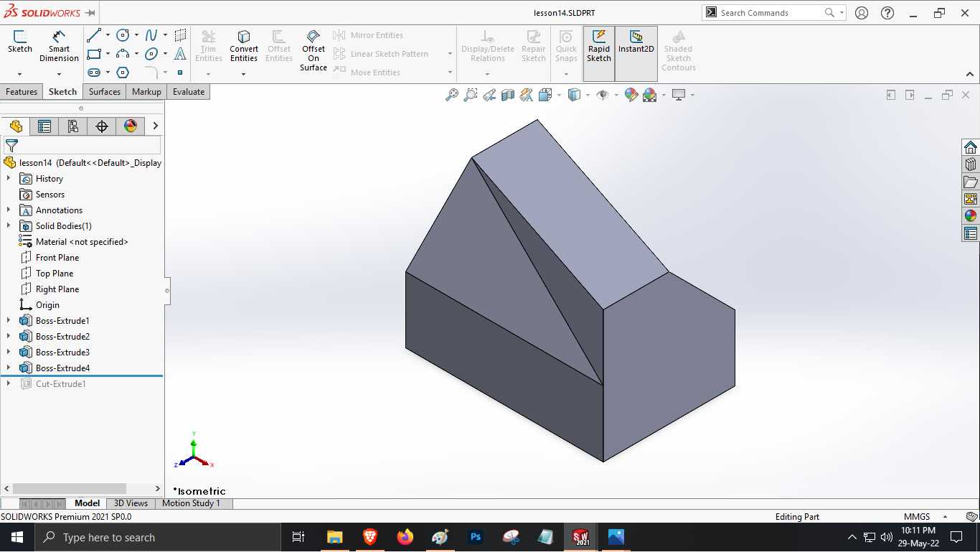Screen dimensions: 980x560
Task: Click in the Search Commands field
Action: [x=771, y=13]
